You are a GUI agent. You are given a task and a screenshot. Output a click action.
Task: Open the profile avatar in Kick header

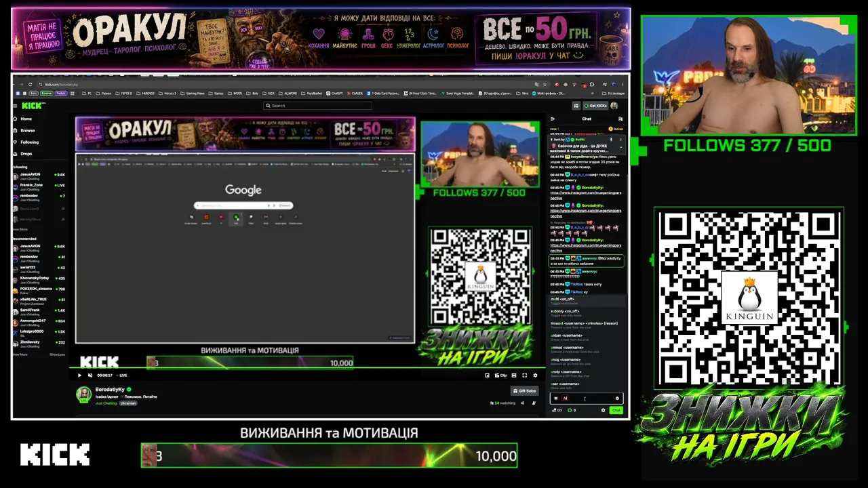point(614,106)
